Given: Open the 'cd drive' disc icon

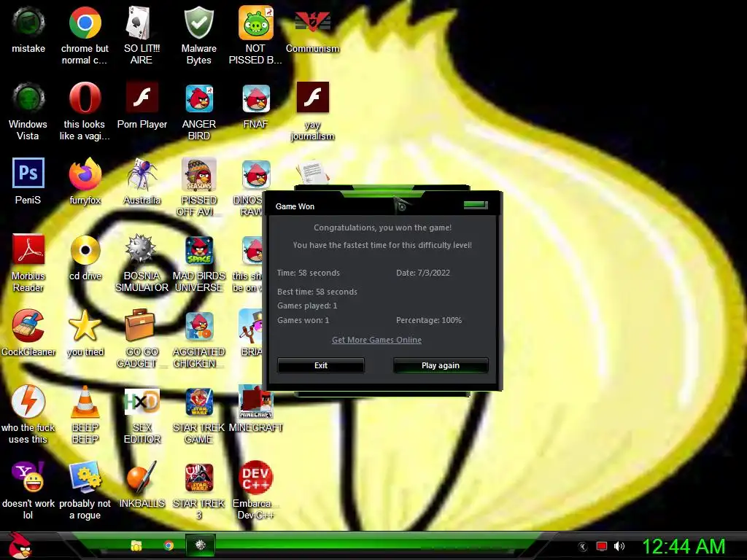Looking at the screenshot, I should [85, 249].
